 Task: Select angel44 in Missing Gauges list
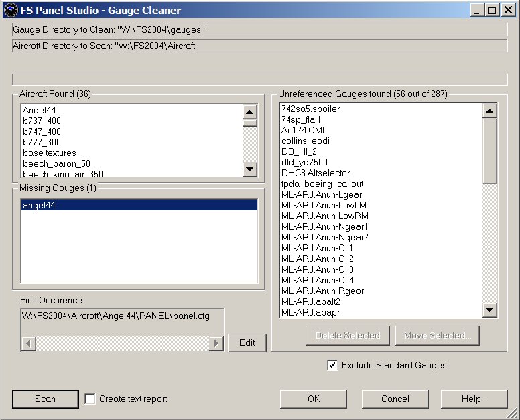[x=139, y=205]
